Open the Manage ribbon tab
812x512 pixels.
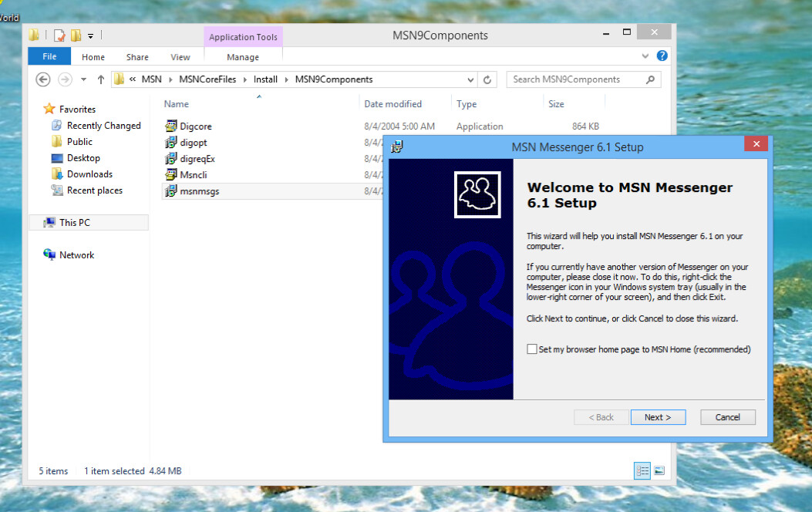pos(243,57)
